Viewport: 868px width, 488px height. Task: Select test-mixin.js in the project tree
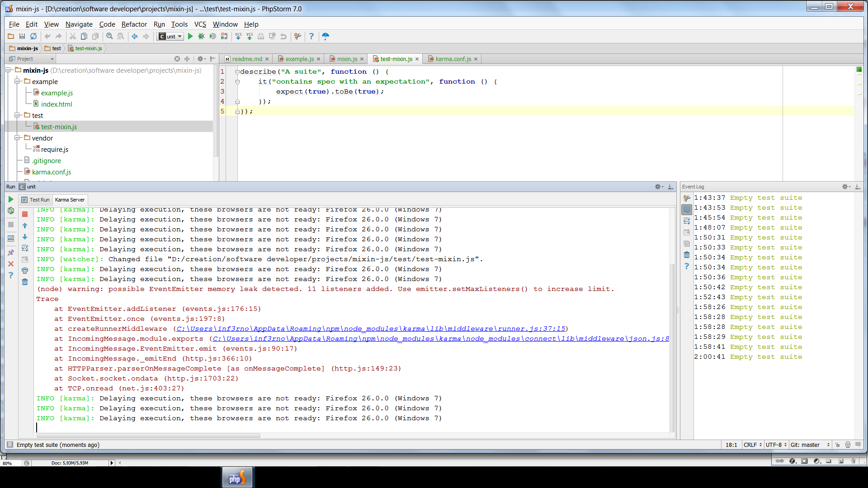click(59, 127)
